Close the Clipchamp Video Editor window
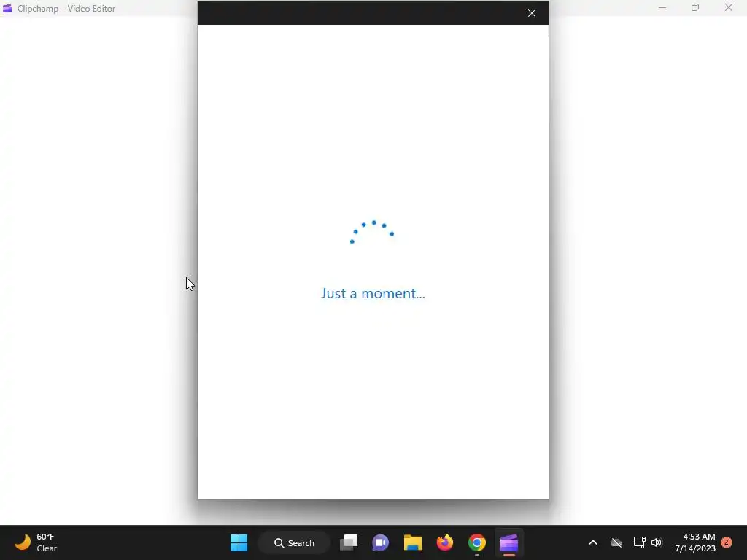The image size is (747, 560). [729, 7]
